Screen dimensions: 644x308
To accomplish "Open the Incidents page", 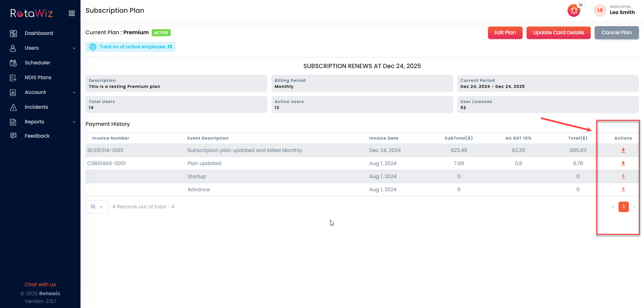I will 36,107.
